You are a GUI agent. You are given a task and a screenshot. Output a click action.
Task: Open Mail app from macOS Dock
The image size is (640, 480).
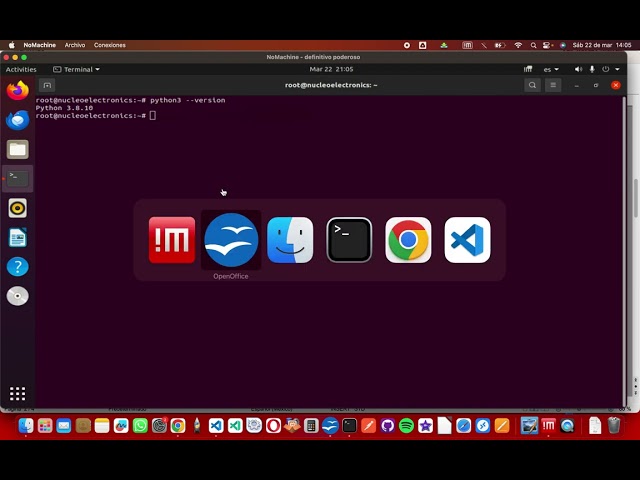(x=64, y=426)
